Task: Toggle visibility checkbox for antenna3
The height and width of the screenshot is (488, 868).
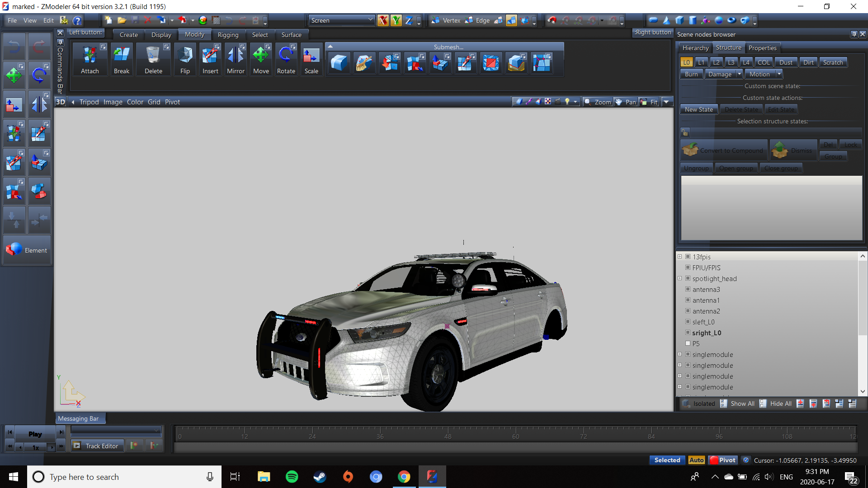Action: [688, 289]
